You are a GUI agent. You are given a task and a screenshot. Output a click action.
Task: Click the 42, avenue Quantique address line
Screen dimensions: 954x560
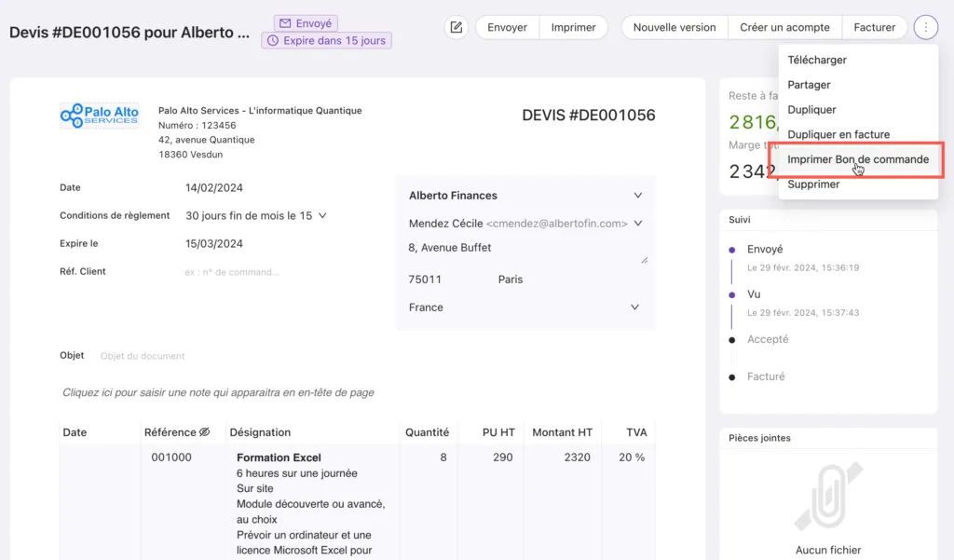pyautogui.click(x=206, y=140)
